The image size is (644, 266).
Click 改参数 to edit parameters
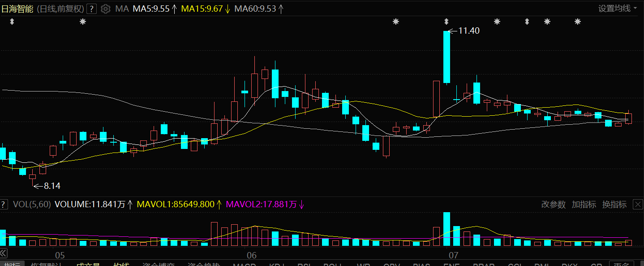(x=554, y=205)
